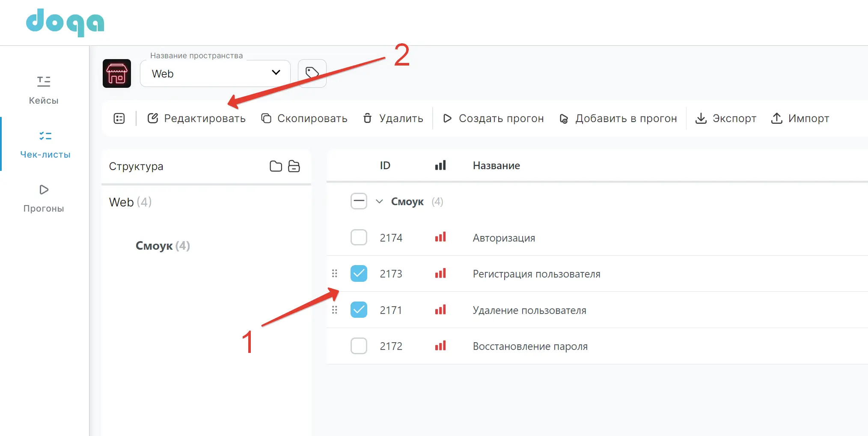Select the Прогоны section in sidebar
This screenshot has width=868, height=436.
tap(43, 198)
